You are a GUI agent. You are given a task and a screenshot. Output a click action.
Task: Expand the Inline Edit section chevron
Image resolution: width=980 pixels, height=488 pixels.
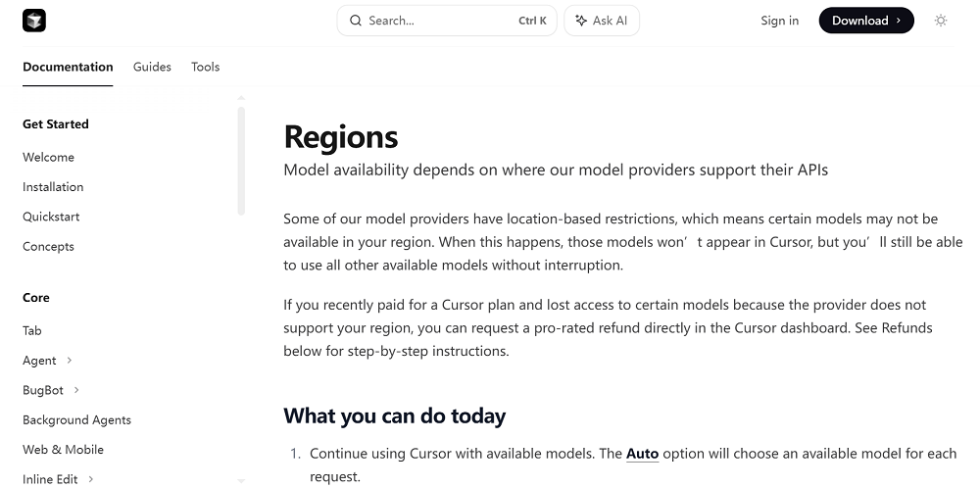[x=91, y=479]
